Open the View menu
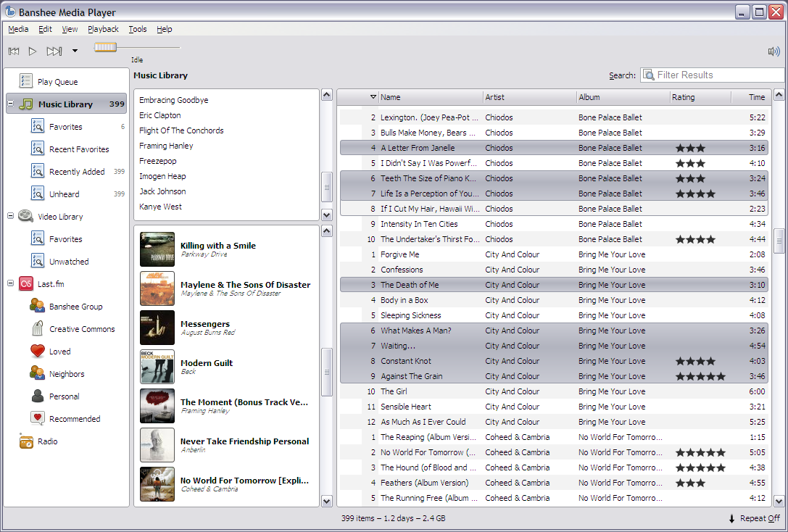 tap(70, 29)
